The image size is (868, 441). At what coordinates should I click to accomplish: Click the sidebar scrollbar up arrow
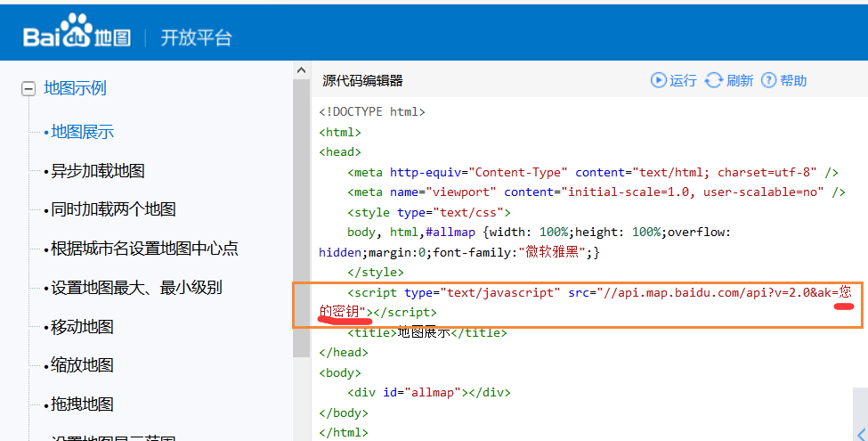tap(301, 69)
